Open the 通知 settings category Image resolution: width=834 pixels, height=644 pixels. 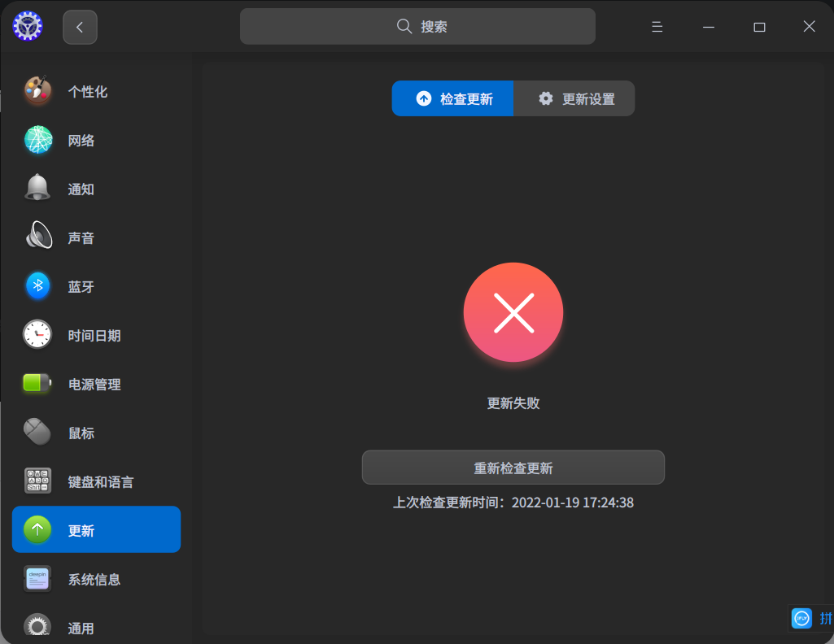pos(96,189)
